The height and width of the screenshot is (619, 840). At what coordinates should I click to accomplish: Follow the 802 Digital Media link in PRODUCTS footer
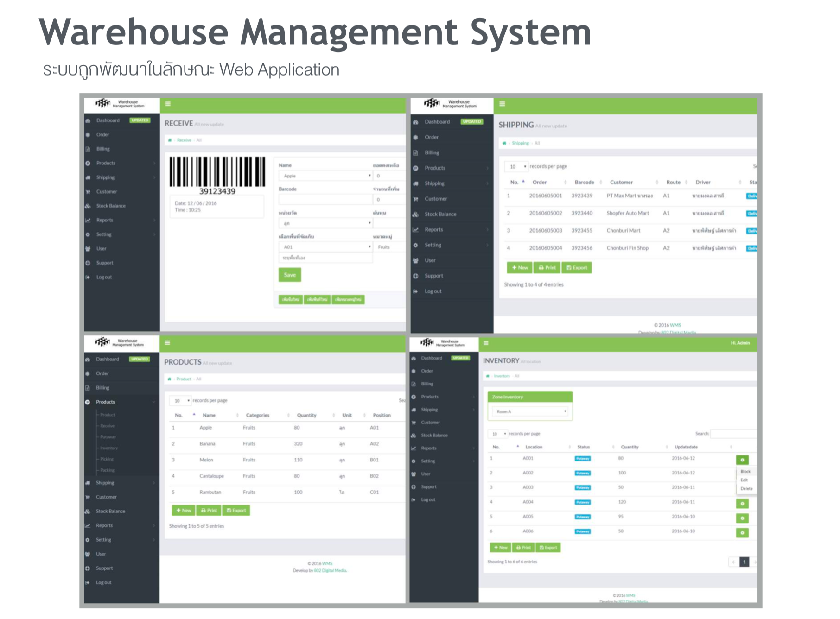[330, 571]
